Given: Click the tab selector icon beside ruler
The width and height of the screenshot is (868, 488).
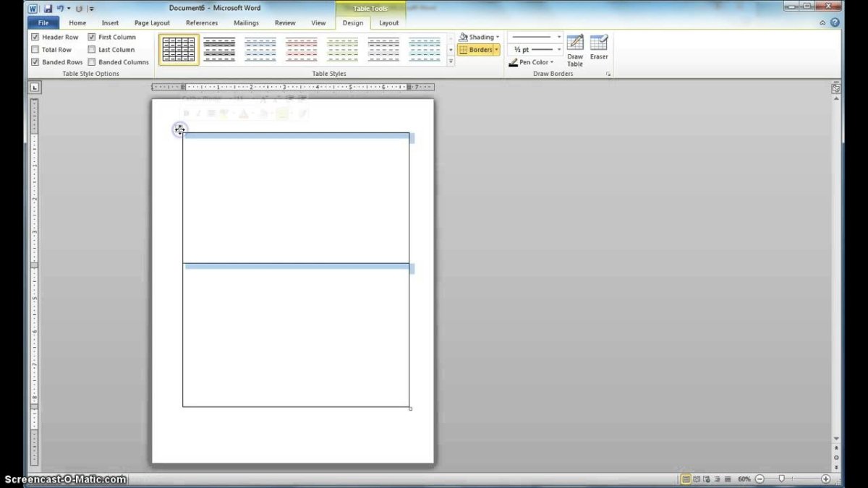Looking at the screenshot, I should pyautogui.click(x=35, y=87).
